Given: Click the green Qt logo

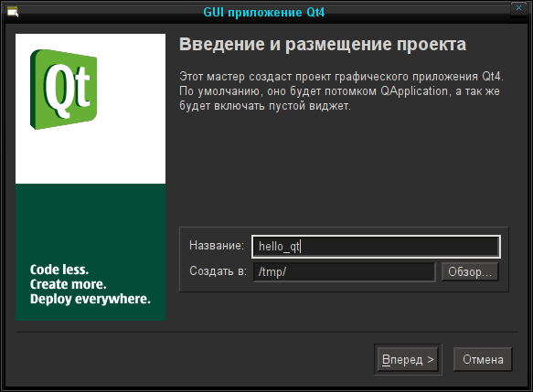Looking at the screenshot, I should [x=64, y=90].
